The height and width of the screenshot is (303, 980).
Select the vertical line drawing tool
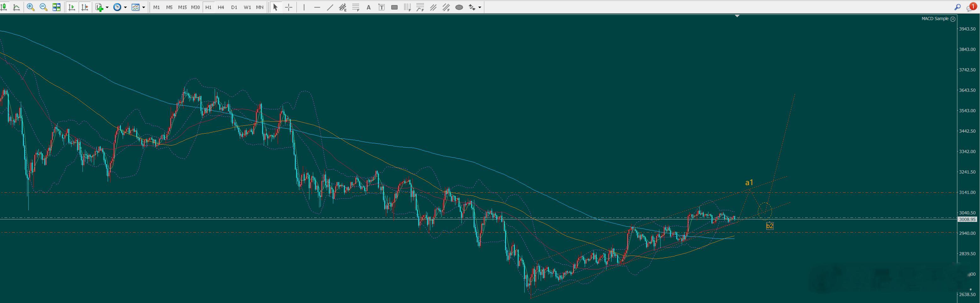[x=304, y=7]
